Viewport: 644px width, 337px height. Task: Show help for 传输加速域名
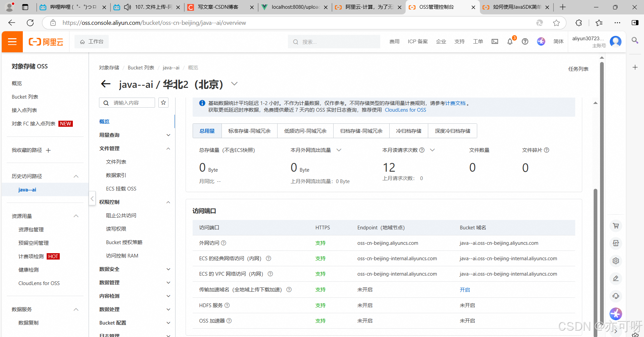coord(289,289)
